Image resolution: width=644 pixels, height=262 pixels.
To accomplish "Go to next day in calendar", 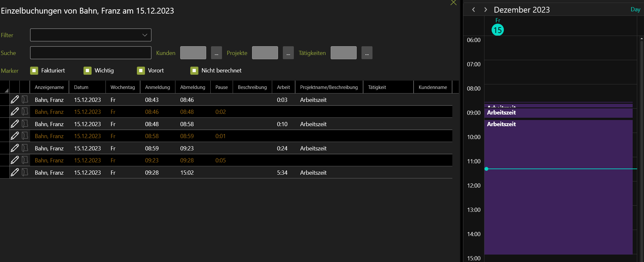I will (x=485, y=10).
